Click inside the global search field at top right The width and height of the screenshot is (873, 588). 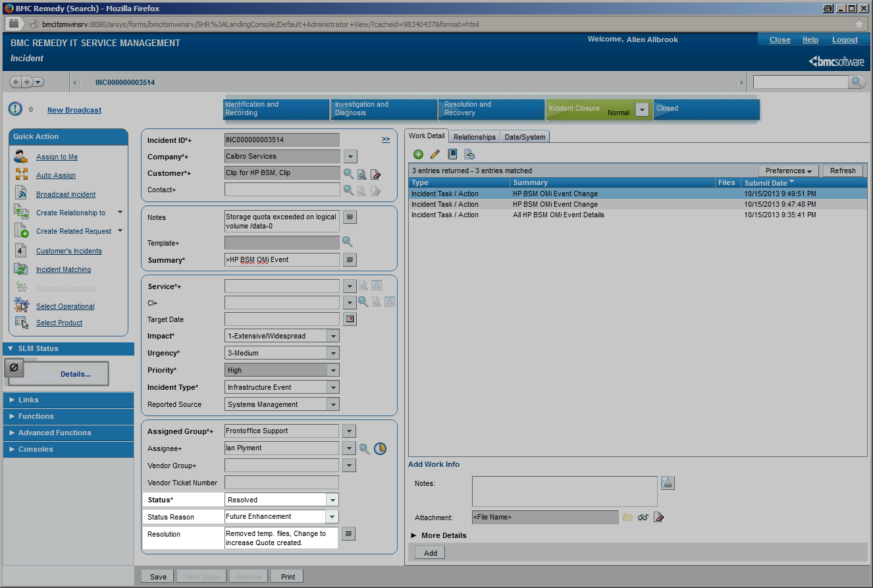click(x=800, y=81)
